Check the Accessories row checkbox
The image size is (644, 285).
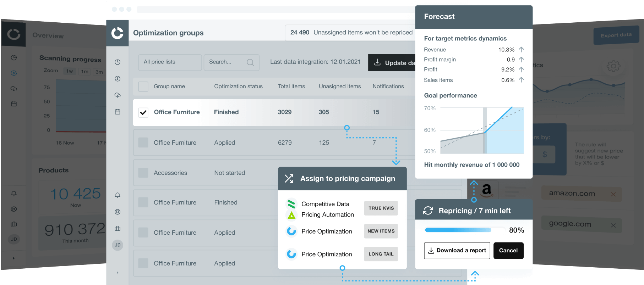(x=143, y=173)
